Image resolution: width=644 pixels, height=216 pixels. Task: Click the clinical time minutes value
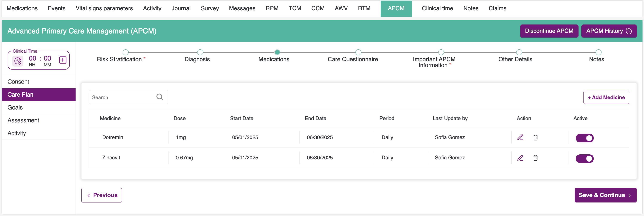tap(47, 58)
